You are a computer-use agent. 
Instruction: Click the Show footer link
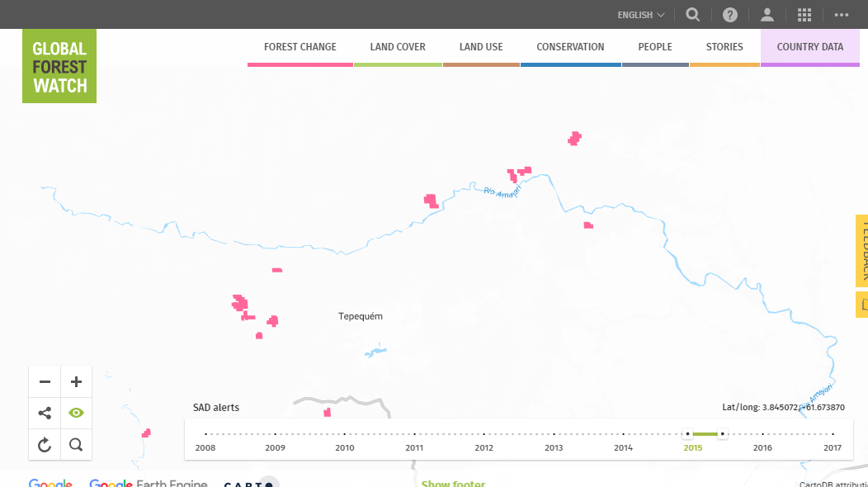tap(453, 483)
